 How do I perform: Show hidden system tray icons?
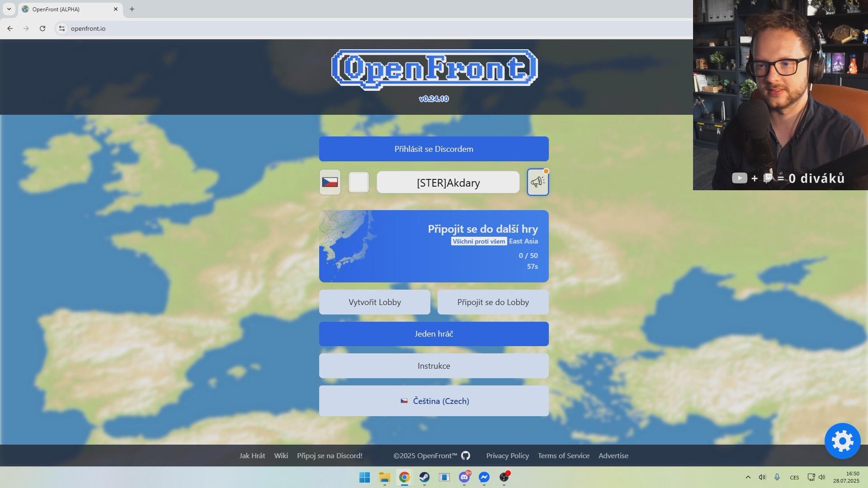pos(748,477)
